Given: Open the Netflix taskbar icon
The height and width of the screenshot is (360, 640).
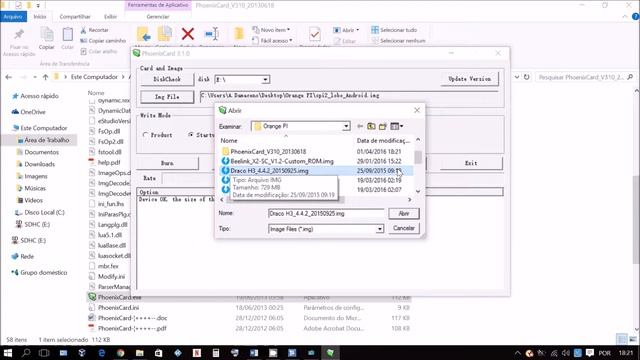Looking at the screenshot, I should pos(196,353).
